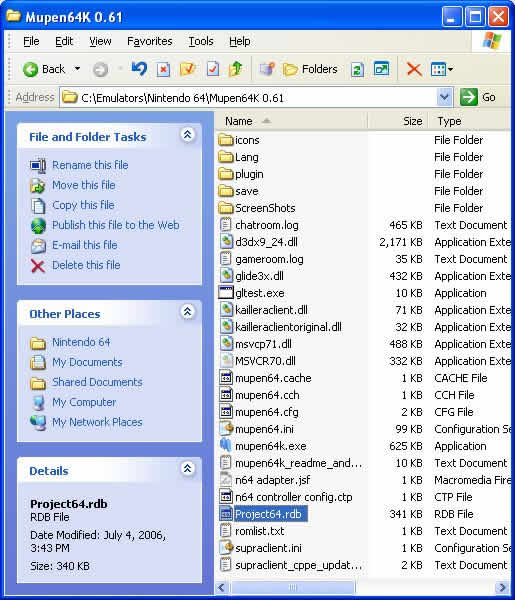Click the Rename this file link
The height and width of the screenshot is (600, 515).
[90, 165]
